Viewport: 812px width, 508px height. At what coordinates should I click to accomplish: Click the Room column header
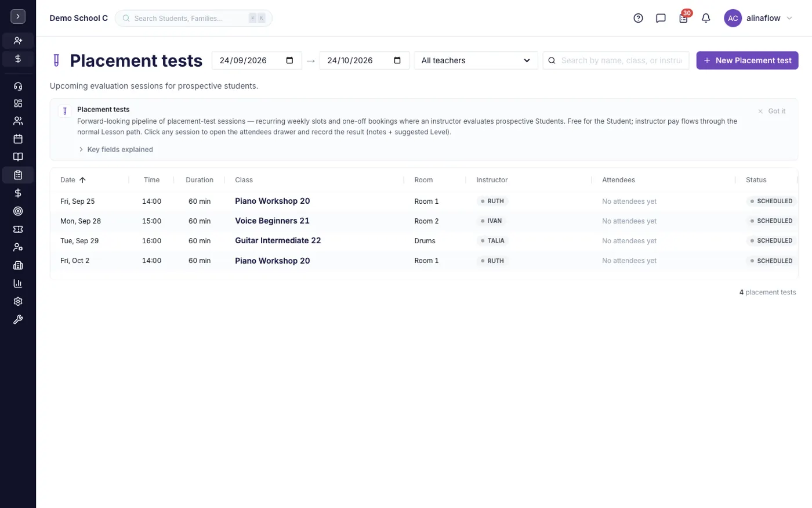(x=423, y=180)
